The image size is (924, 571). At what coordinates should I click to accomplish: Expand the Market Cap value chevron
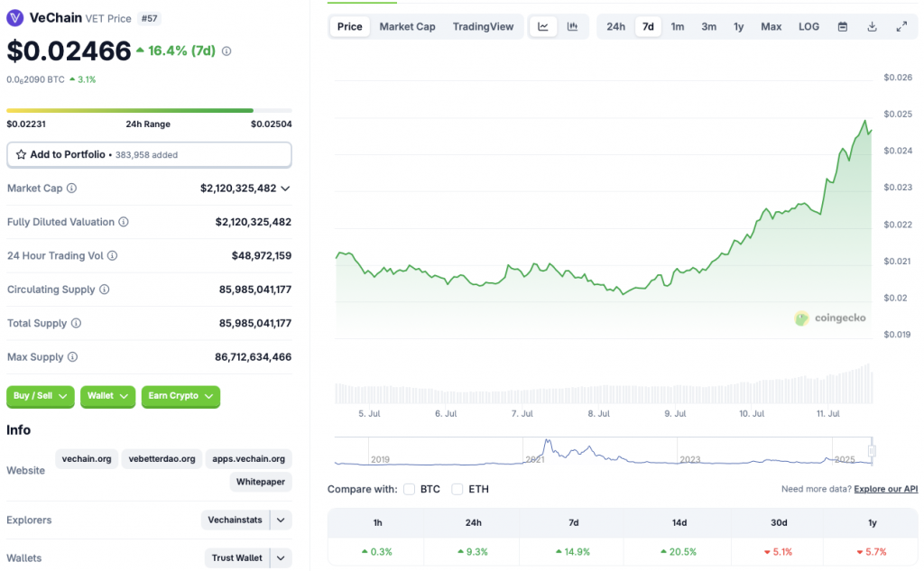click(x=285, y=189)
